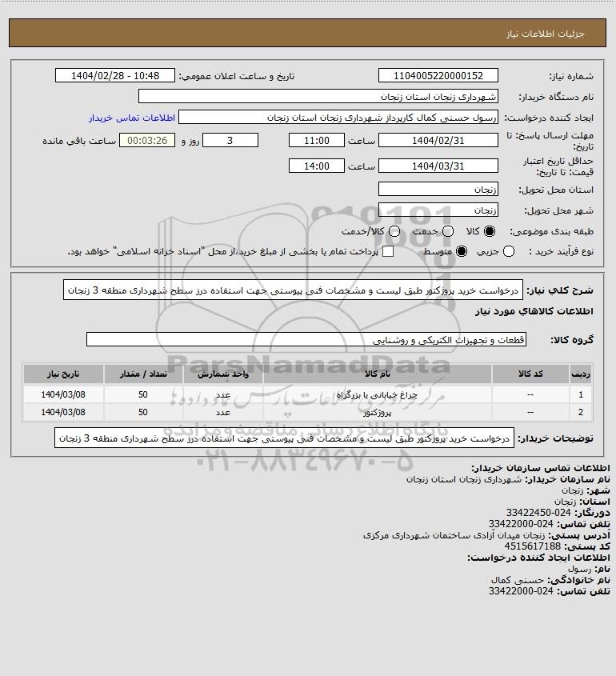616x676 pixels.
Task: Click the نام کالا column header
Action: 377,374
